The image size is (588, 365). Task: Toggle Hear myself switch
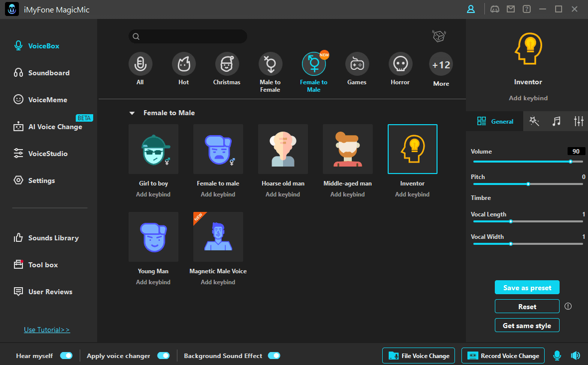[66, 356]
